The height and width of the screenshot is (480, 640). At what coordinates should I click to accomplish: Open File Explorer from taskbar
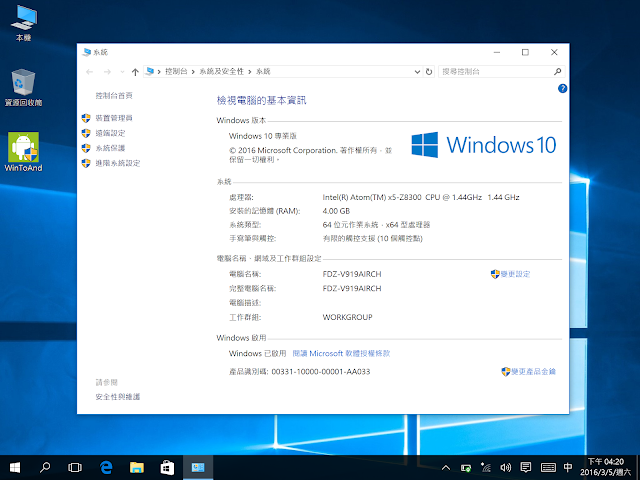click(x=137, y=467)
